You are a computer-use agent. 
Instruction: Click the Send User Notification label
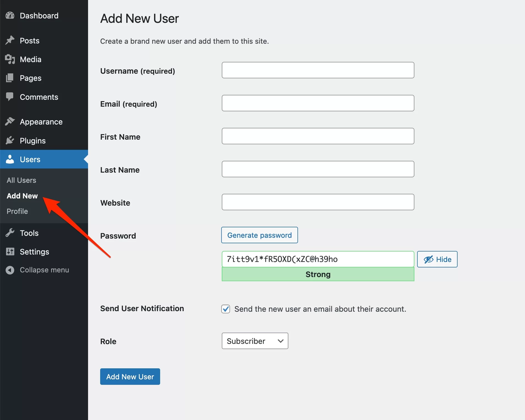(142, 308)
